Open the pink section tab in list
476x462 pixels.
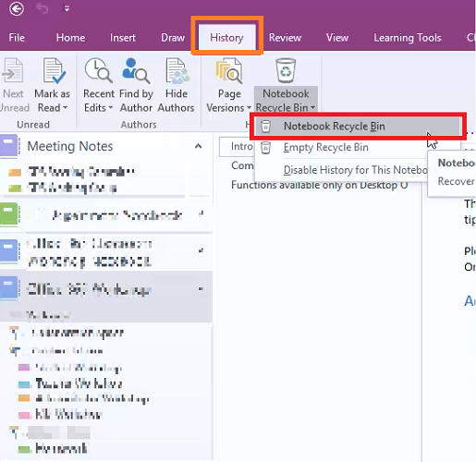tap(24, 415)
